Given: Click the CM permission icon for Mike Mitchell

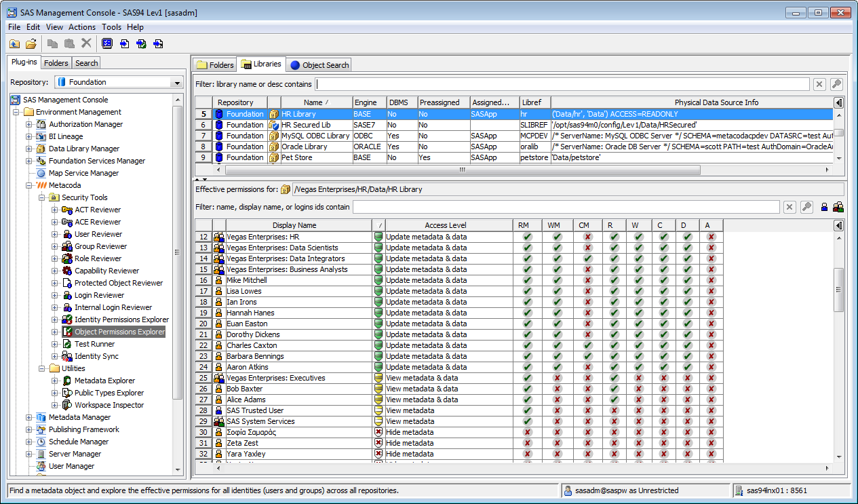Looking at the screenshot, I should tap(587, 280).
